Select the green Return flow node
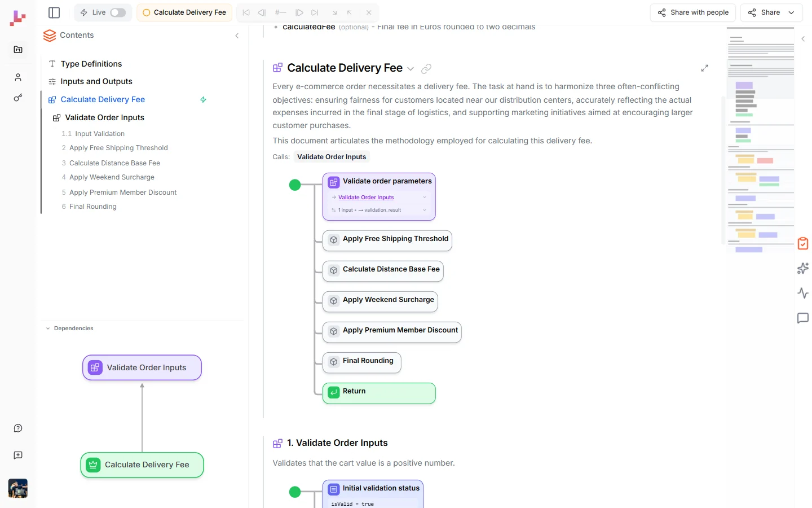 pyautogui.click(x=379, y=393)
